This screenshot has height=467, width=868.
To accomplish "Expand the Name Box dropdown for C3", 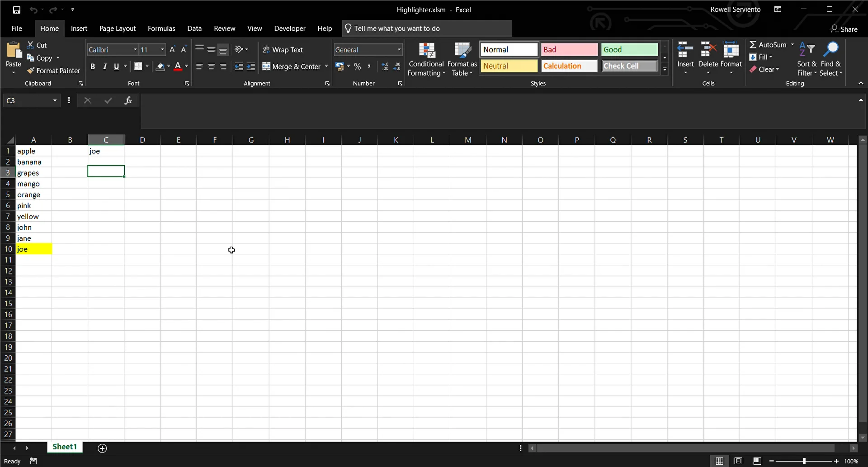I will (x=55, y=100).
